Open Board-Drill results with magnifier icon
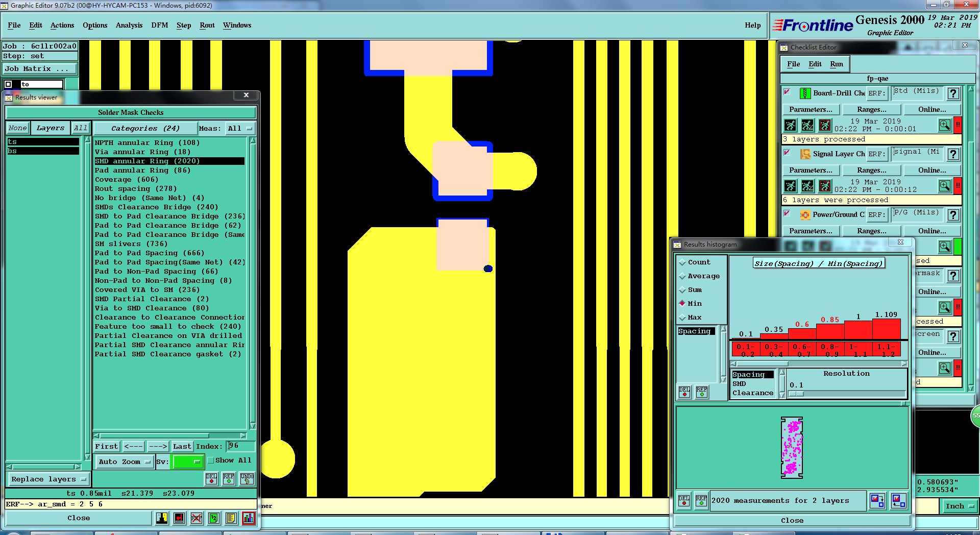Viewport: 980px width, 535px height. point(945,125)
